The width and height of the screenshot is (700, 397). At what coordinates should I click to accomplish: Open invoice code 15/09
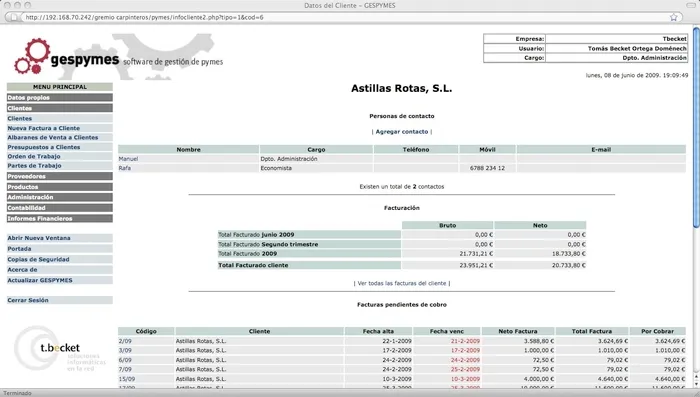[x=127, y=379]
